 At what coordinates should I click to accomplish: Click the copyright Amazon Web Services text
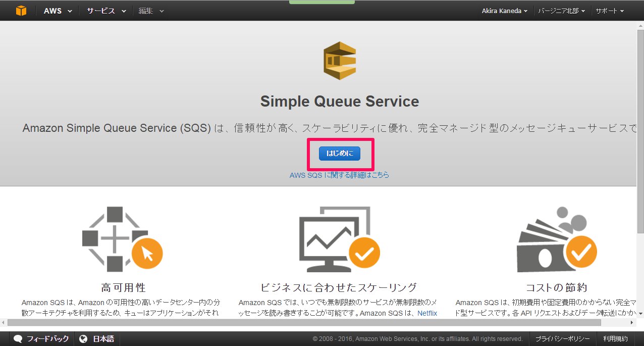[x=417, y=339]
